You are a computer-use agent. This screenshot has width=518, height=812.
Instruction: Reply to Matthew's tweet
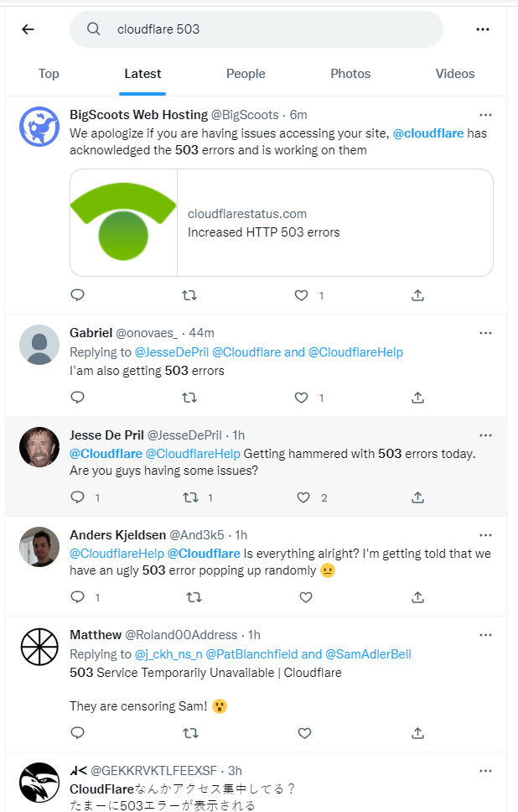click(77, 732)
